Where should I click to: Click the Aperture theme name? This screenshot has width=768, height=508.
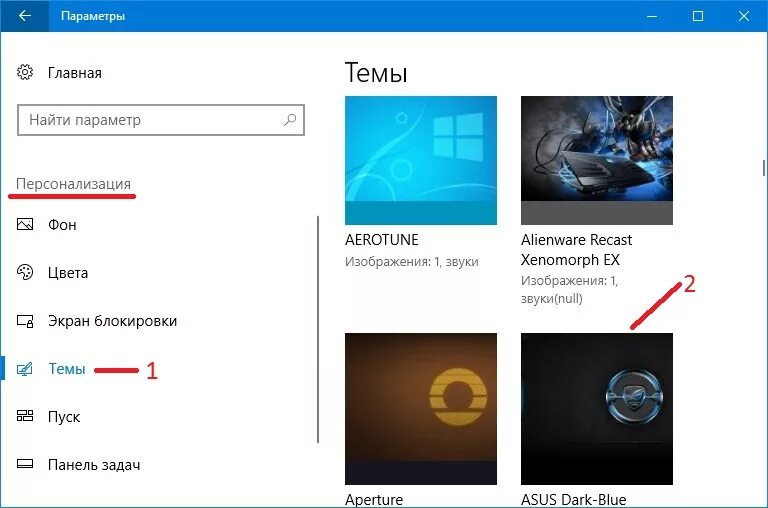[374, 500]
